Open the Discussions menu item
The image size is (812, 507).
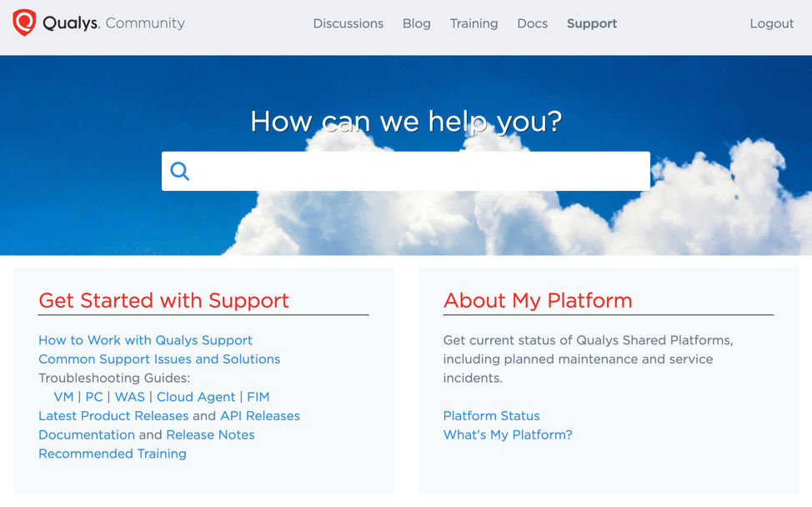(348, 23)
